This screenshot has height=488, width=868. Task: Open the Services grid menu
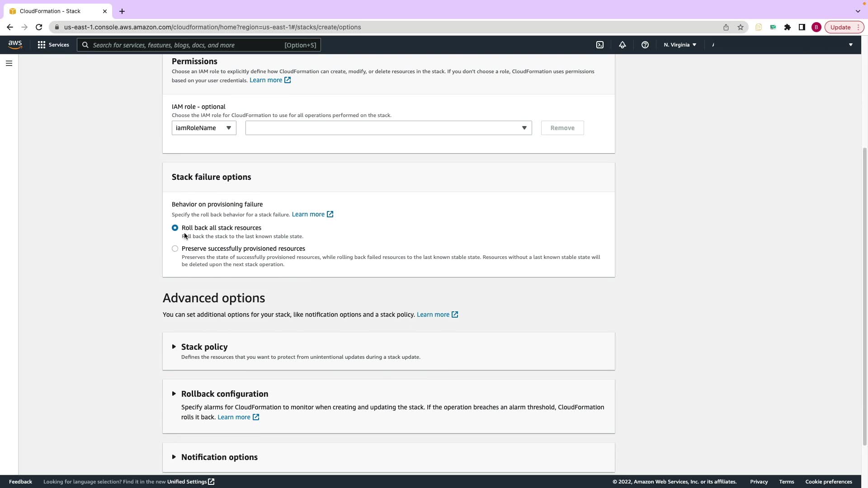coord(53,45)
